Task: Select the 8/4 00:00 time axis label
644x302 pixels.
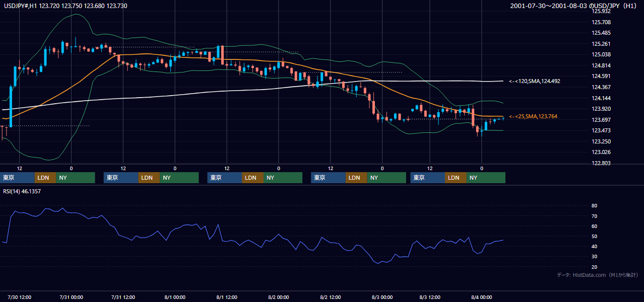Action: click(x=482, y=297)
